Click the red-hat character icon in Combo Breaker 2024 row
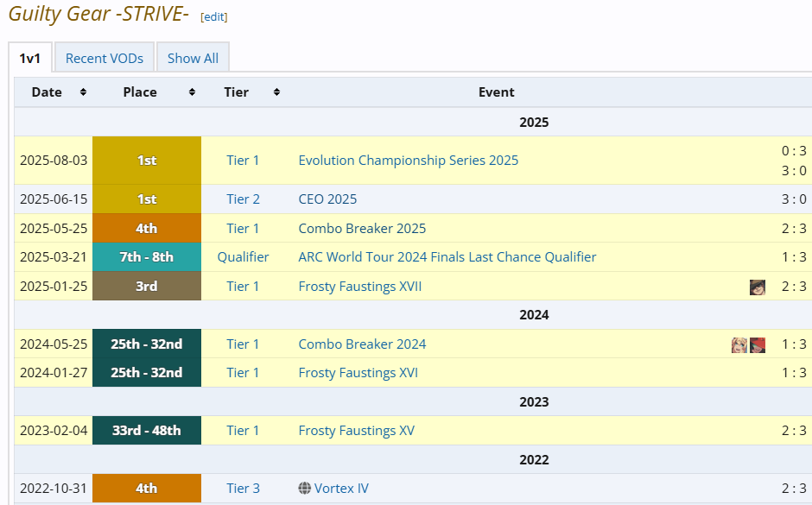Screen dimensions: 812x505 pyautogui.click(x=757, y=344)
